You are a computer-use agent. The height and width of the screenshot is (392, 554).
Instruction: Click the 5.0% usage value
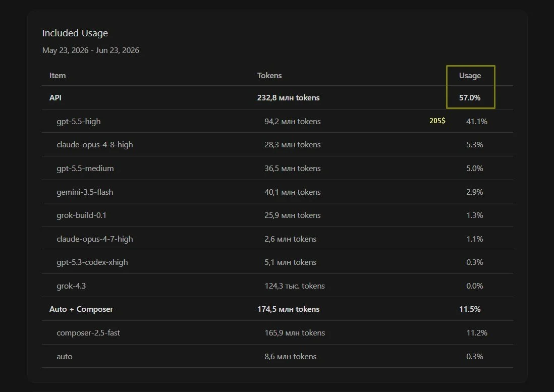474,169
